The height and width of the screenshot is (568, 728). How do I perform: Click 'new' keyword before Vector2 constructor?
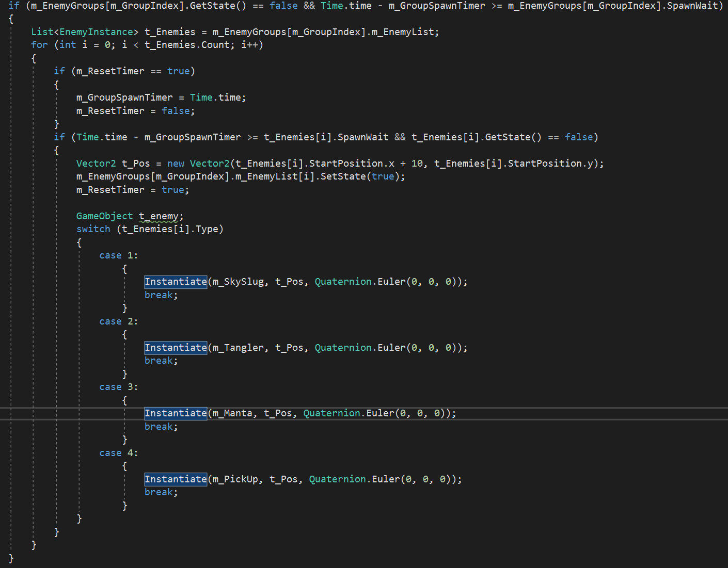[176, 164]
